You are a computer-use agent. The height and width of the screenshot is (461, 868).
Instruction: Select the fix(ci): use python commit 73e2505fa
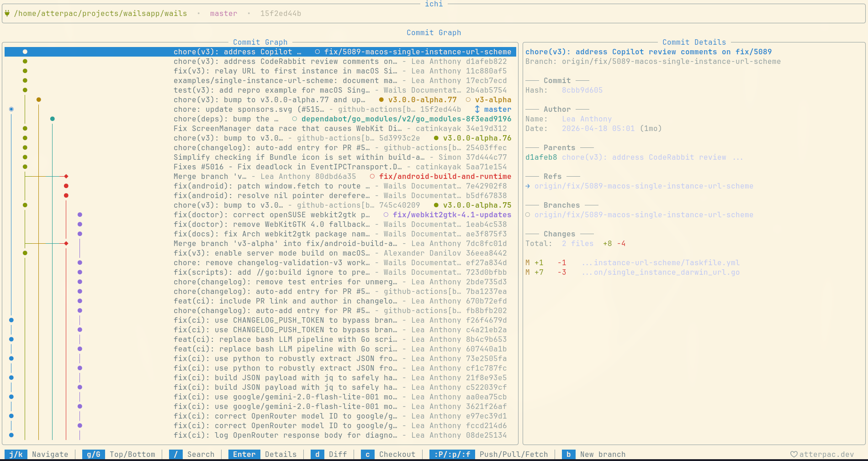[260, 358]
